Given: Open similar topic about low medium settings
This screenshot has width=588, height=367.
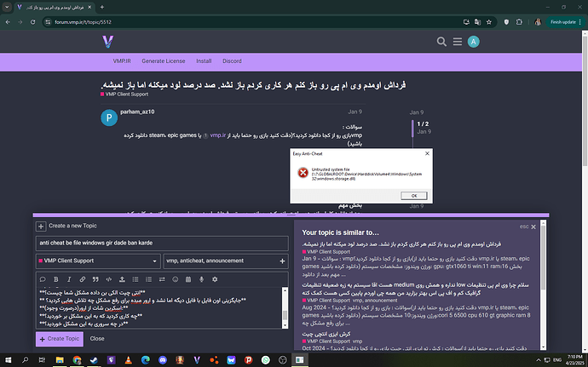Looking at the screenshot, I should [x=415, y=289].
